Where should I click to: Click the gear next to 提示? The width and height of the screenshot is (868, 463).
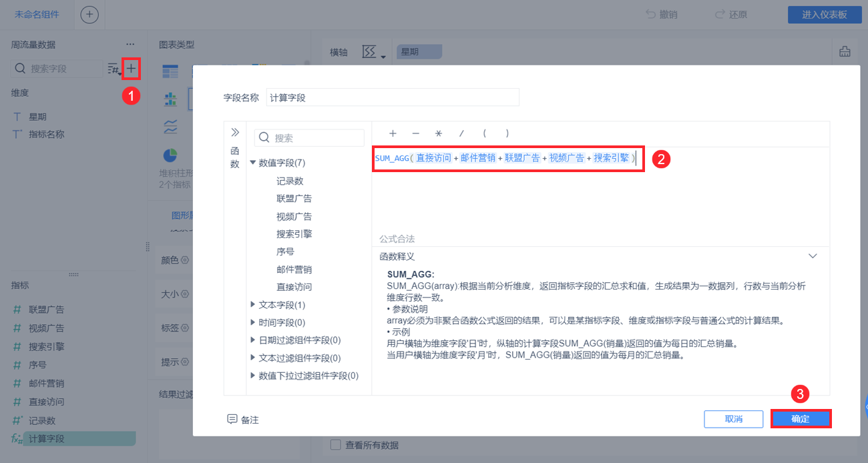tap(186, 362)
